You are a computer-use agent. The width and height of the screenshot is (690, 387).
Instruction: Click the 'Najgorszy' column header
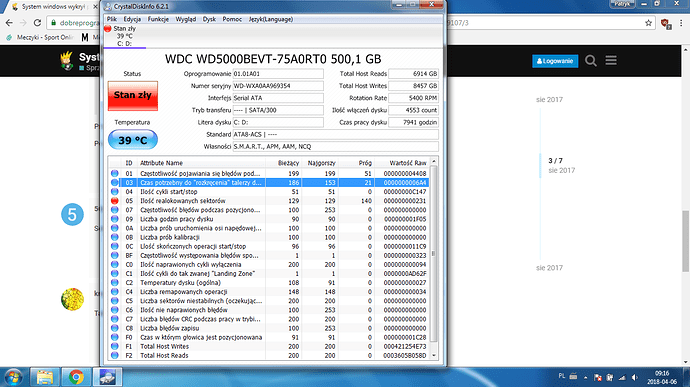tap(321, 163)
